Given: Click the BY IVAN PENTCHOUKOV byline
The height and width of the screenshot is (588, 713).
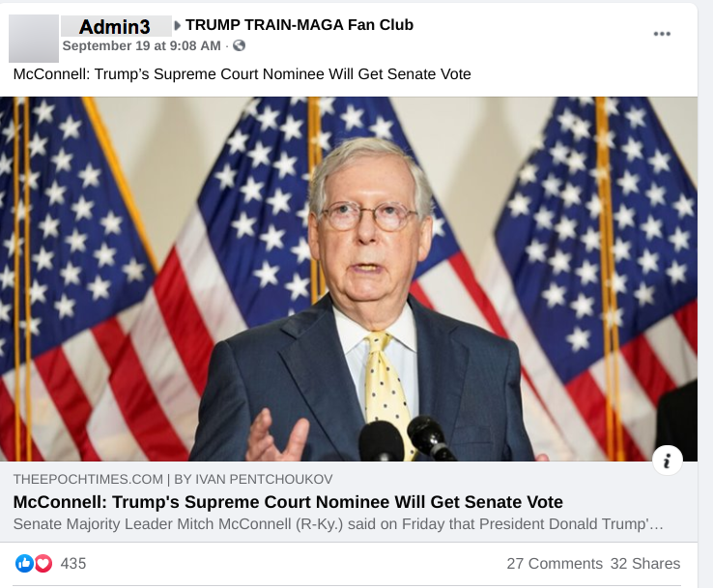Looking at the screenshot, I should tap(251, 479).
